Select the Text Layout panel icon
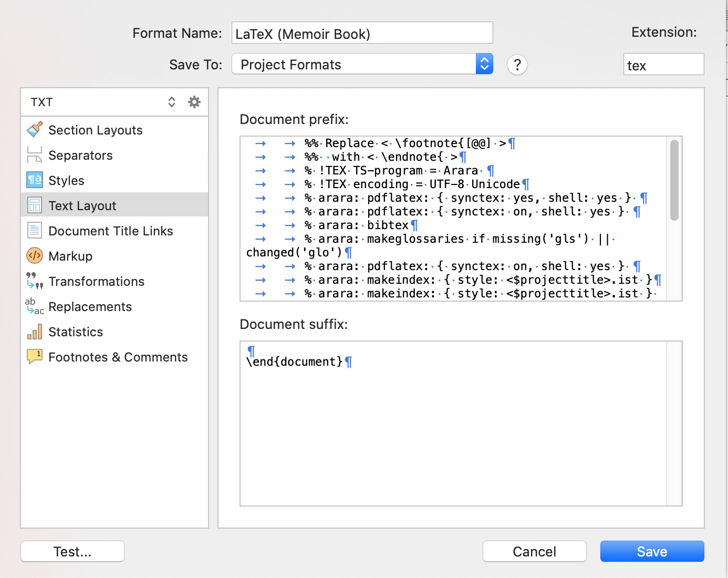The height and width of the screenshot is (578, 728). coord(34,205)
